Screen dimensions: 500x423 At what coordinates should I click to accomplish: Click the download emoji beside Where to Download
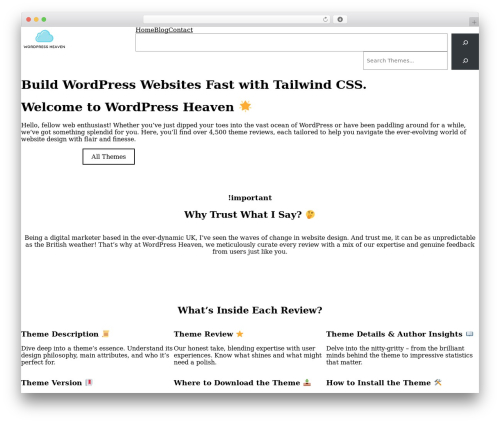point(307,382)
